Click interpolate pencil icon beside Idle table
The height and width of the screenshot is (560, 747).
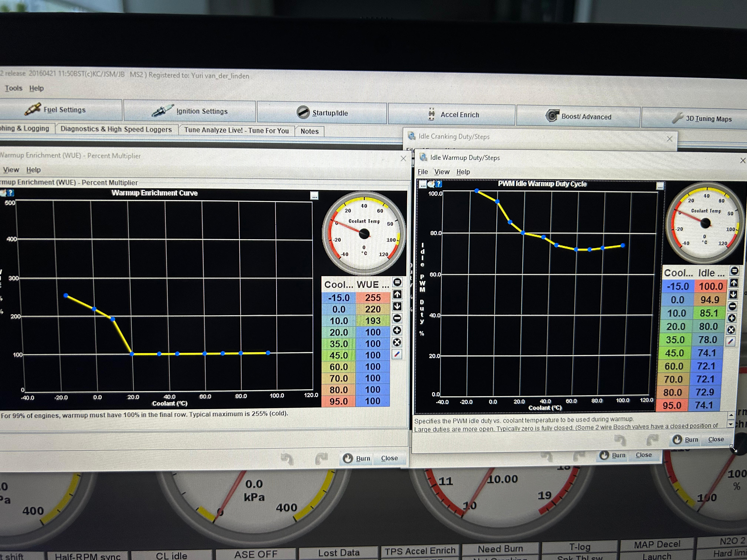(731, 342)
